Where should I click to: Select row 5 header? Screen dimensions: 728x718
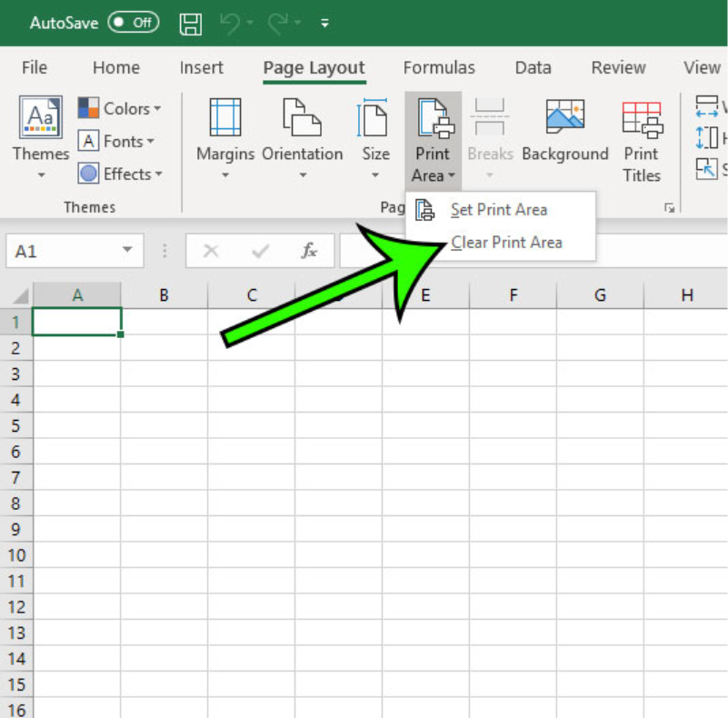click(x=15, y=425)
